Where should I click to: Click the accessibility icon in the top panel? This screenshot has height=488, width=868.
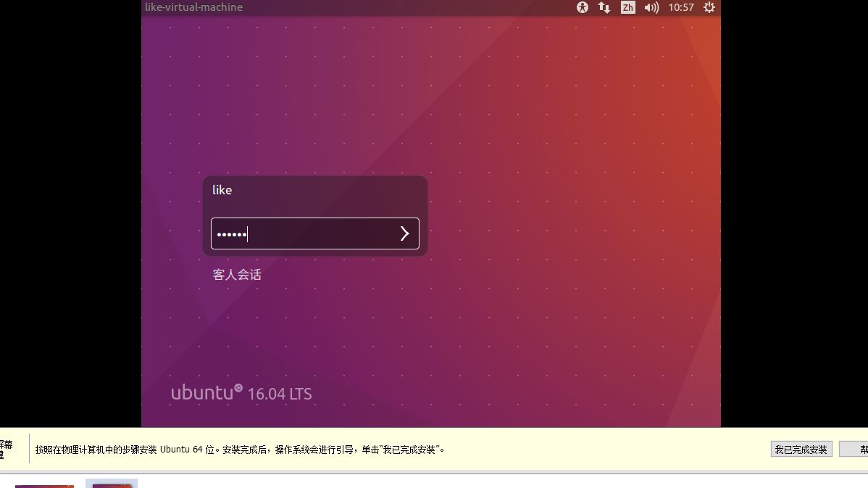[x=583, y=7]
